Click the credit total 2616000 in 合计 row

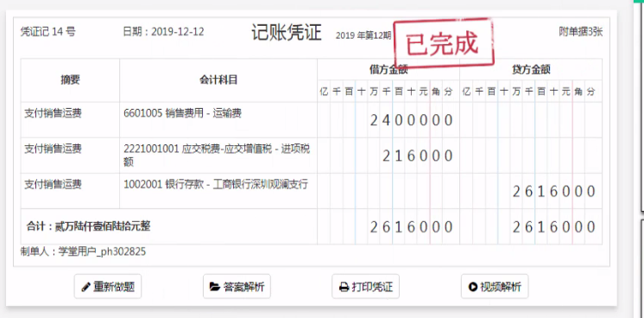coord(553,226)
